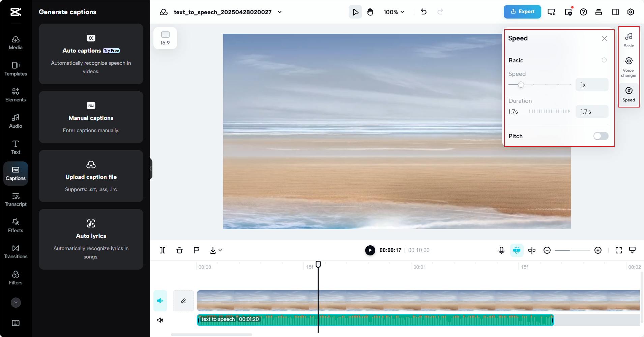The width and height of the screenshot is (644, 337).
Task: Open the notifications shield icon
Action: (568, 12)
